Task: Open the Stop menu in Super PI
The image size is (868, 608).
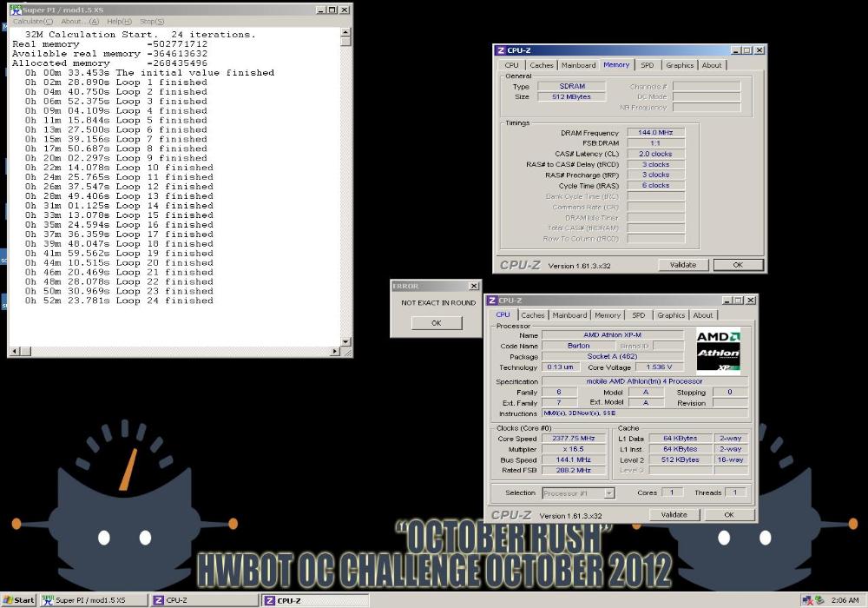Action: pyautogui.click(x=152, y=21)
